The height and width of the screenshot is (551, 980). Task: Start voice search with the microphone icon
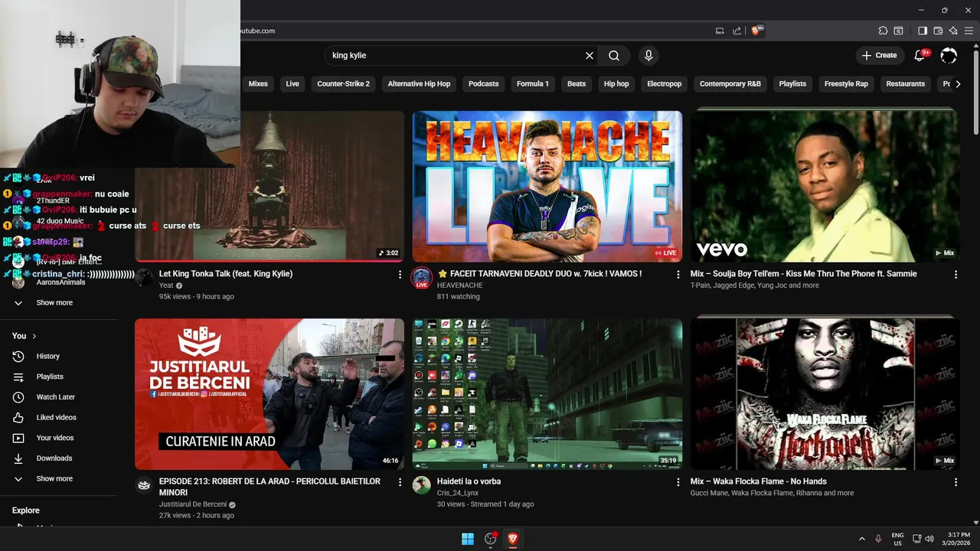click(x=648, y=55)
